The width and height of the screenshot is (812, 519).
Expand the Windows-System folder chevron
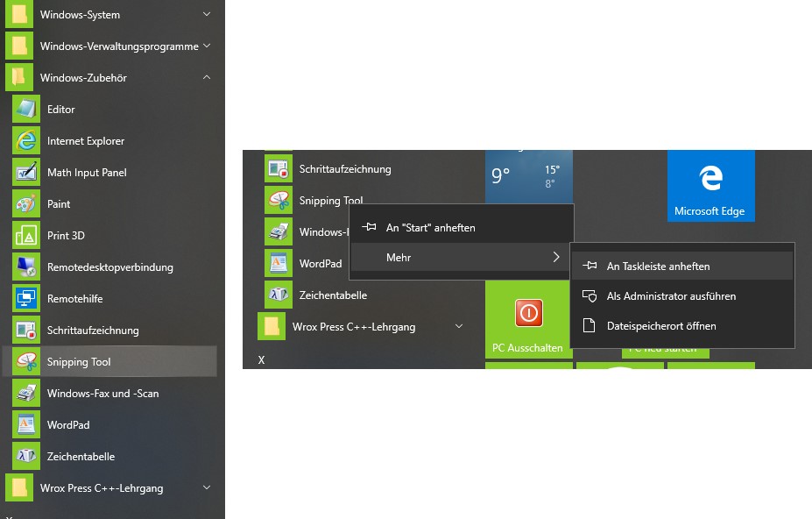coord(207,15)
